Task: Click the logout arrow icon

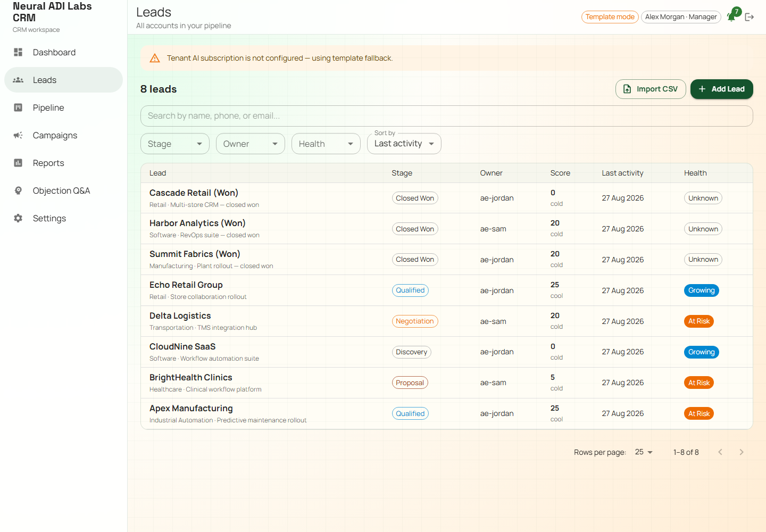Action: coord(750,17)
